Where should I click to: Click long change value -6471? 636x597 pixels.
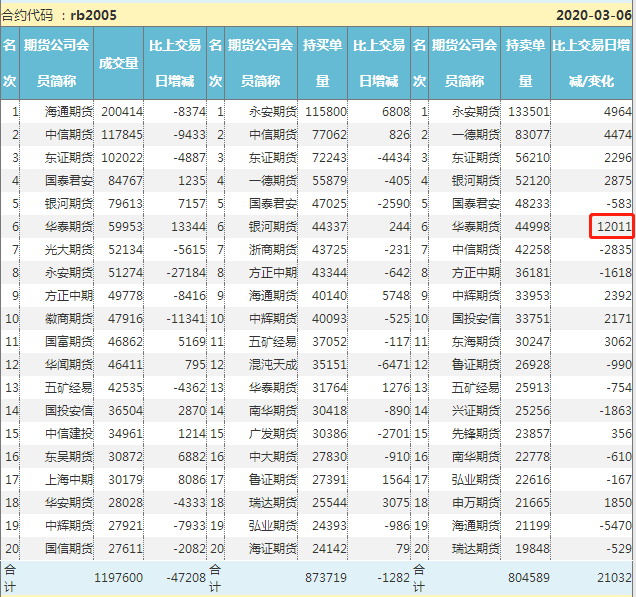click(x=393, y=365)
